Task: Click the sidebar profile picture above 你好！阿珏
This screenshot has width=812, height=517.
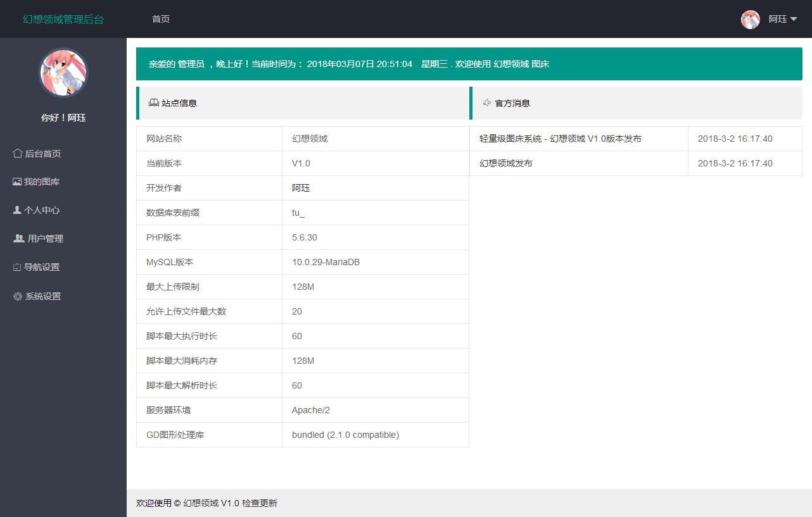Action: coord(63,72)
